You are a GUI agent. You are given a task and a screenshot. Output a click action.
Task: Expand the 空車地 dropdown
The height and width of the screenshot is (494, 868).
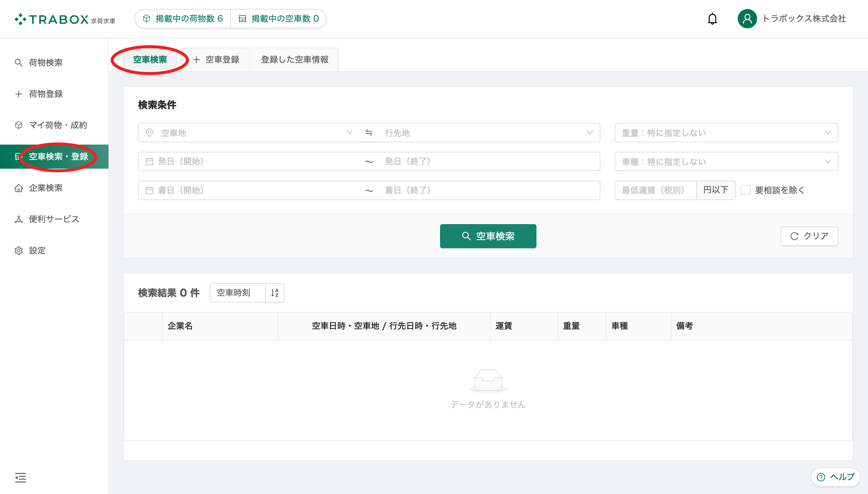(349, 133)
